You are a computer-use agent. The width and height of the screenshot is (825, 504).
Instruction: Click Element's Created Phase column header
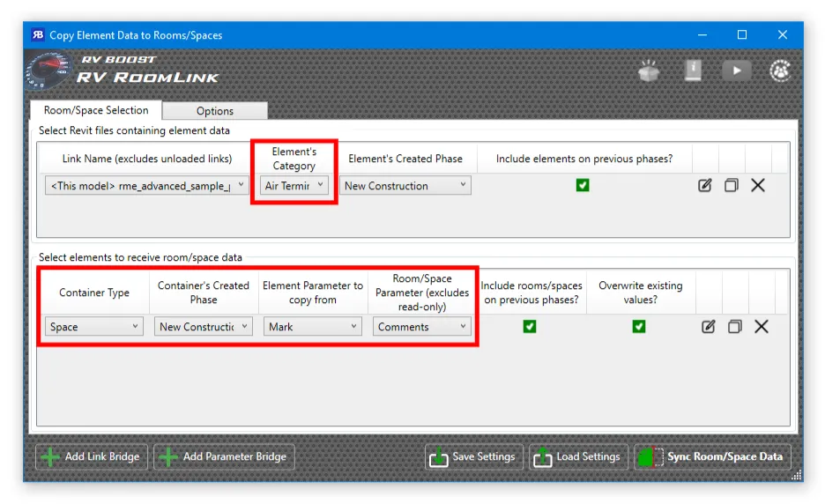[405, 159]
